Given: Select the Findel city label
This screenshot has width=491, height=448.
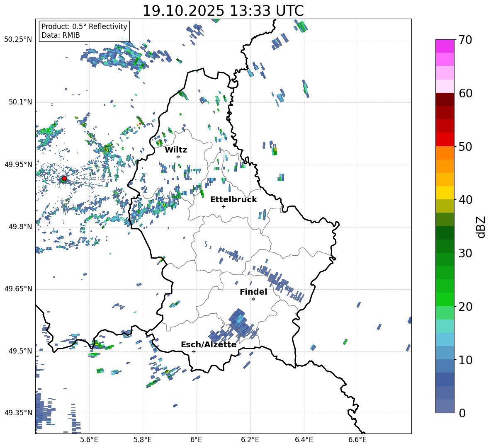Looking at the screenshot, I should tap(253, 292).
